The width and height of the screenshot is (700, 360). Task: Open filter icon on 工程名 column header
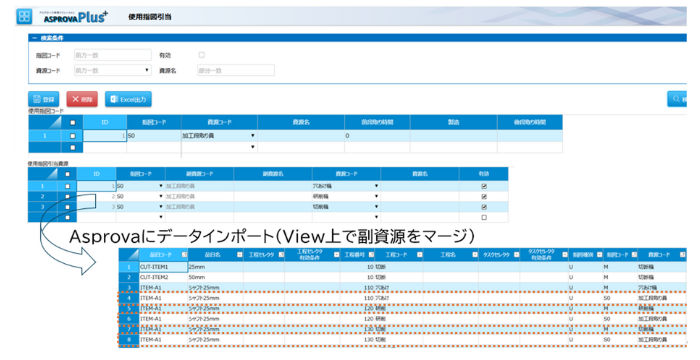coord(475,255)
